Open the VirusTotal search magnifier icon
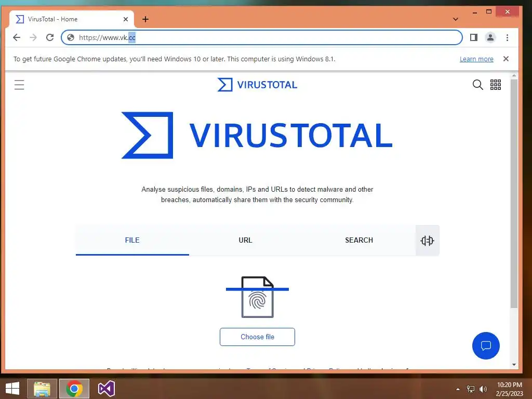532x399 pixels. pyautogui.click(x=478, y=85)
